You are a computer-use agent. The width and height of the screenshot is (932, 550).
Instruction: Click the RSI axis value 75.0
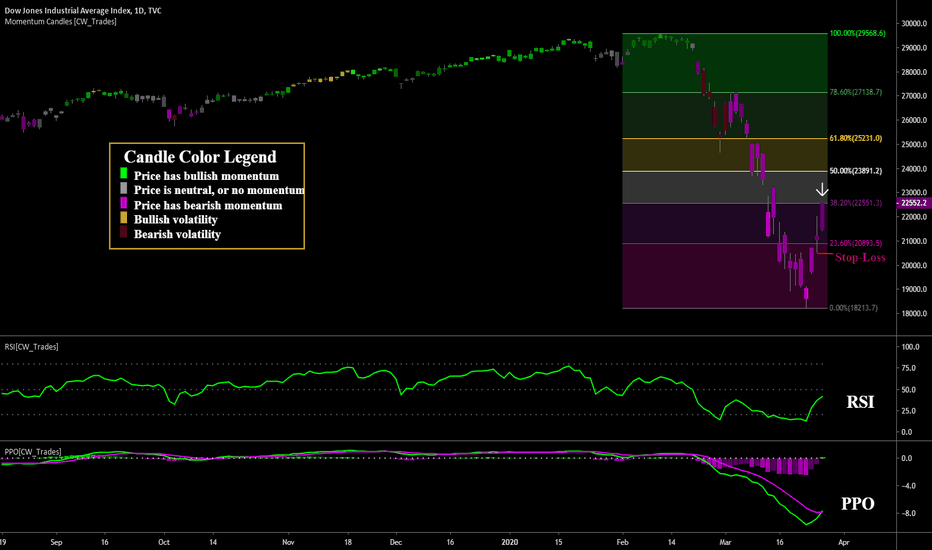click(908, 369)
